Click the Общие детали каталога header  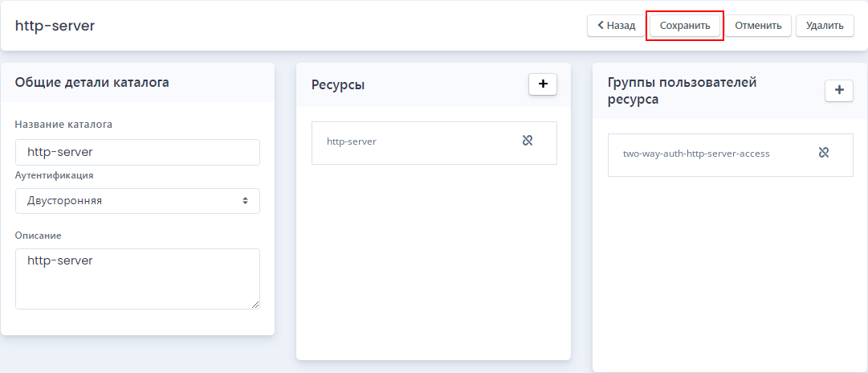(x=92, y=83)
